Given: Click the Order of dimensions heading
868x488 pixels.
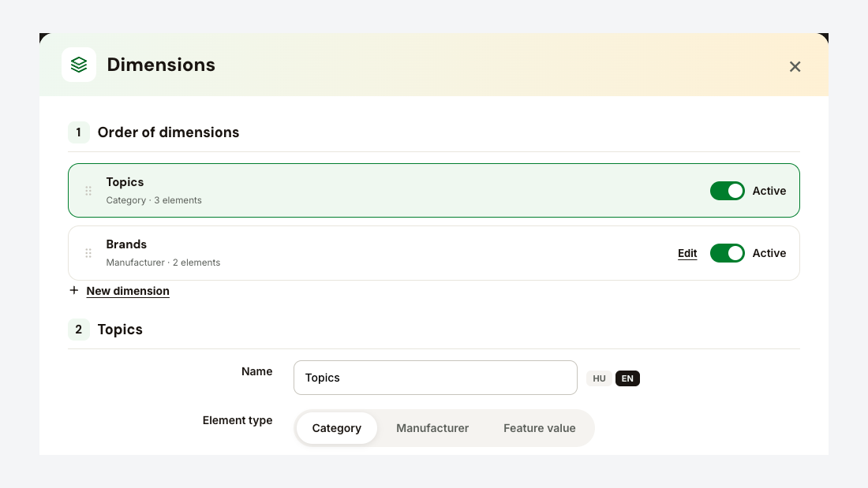Looking at the screenshot, I should pos(168,132).
